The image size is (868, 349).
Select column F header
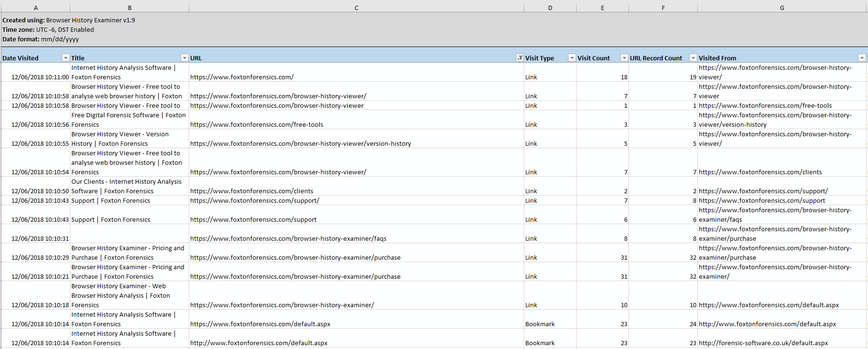point(663,8)
